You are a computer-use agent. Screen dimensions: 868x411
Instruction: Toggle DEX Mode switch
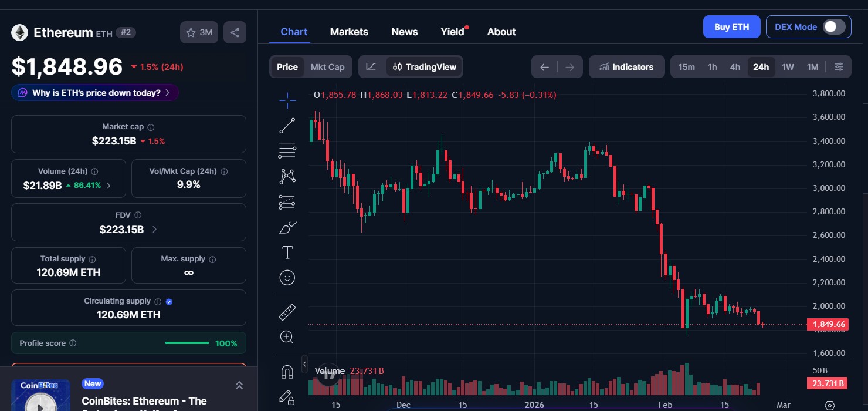pyautogui.click(x=835, y=26)
